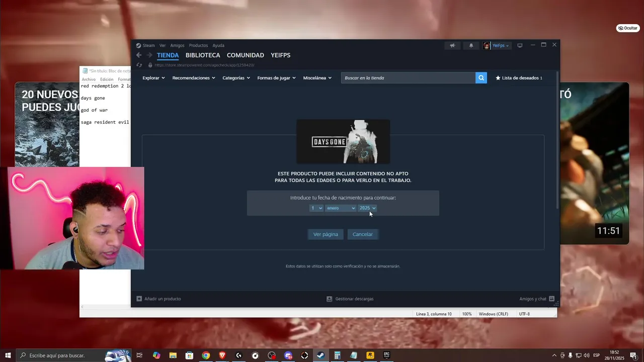Click the Notepad icon in the taskbar

354,355
